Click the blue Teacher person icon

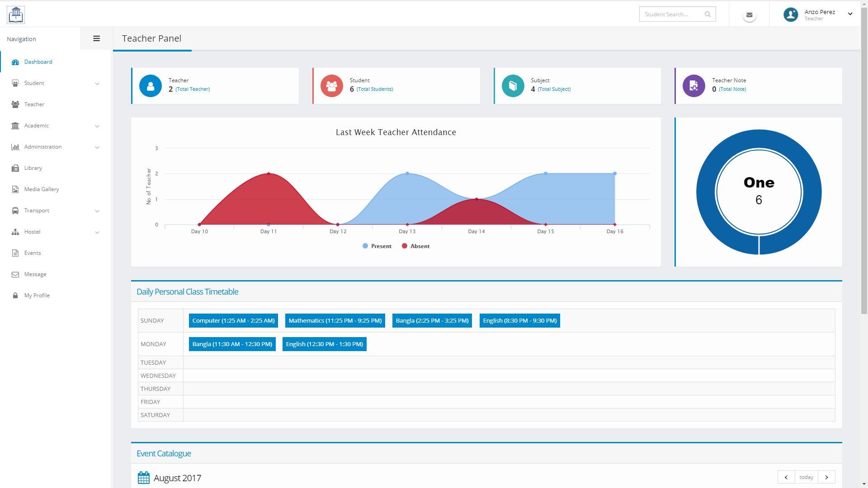tap(151, 86)
